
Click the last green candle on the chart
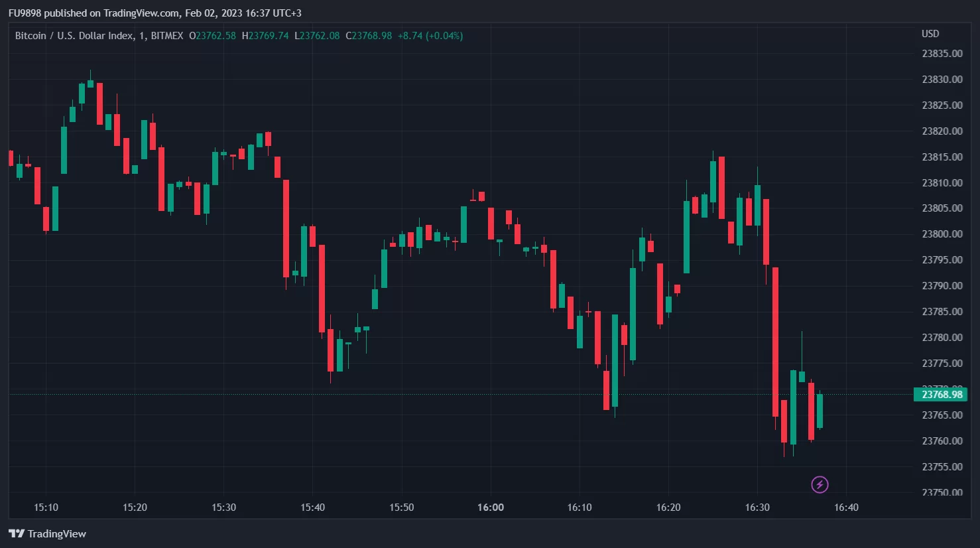820,411
